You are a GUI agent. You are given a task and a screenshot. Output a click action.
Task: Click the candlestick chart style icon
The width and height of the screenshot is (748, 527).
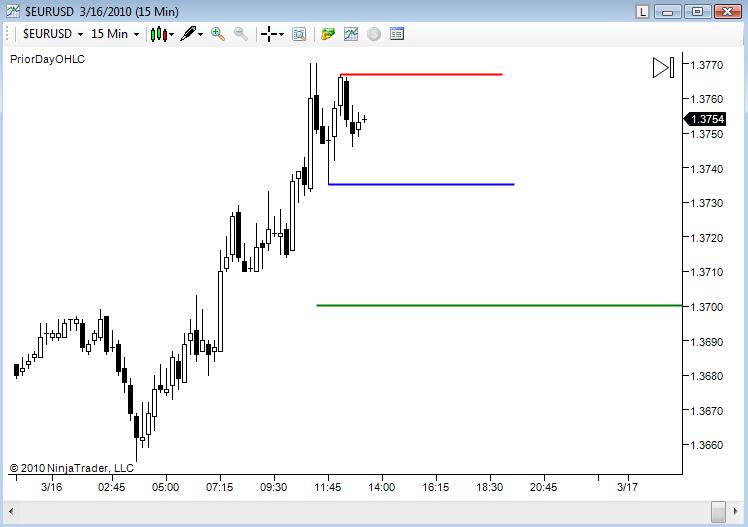pos(158,34)
